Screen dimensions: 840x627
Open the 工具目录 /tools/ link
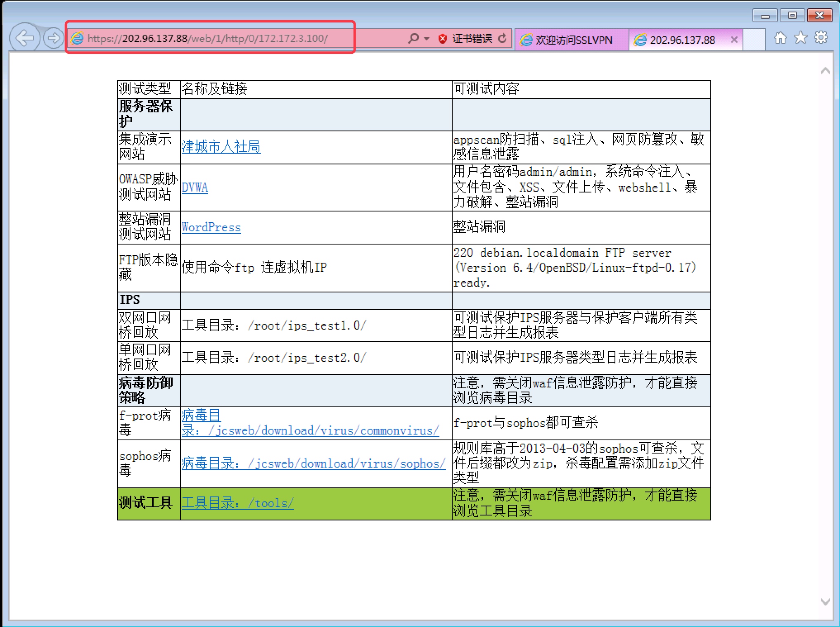pyautogui.click(x=237, y=503)
